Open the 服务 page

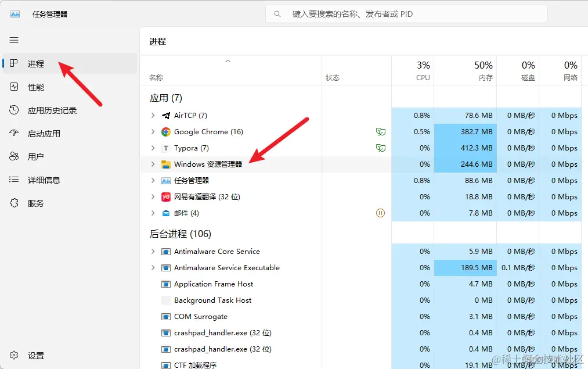pos(70,203)
